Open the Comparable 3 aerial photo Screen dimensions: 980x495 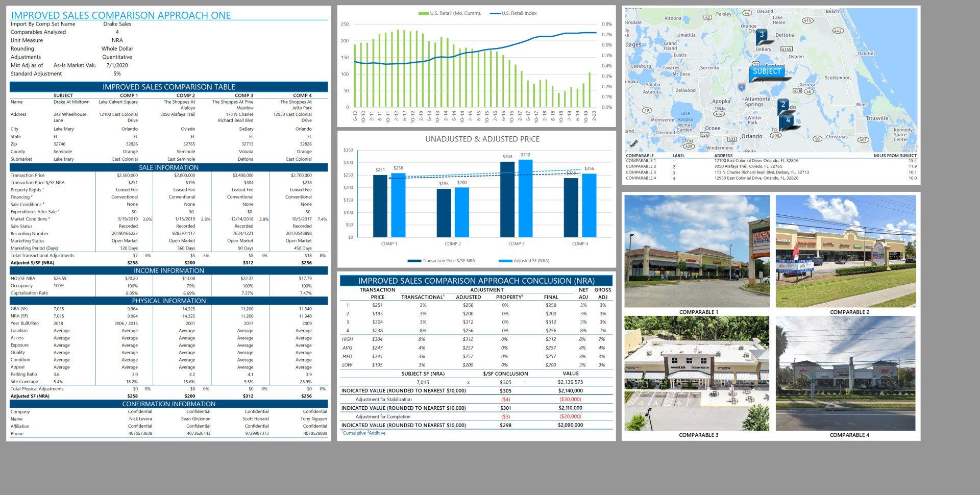click(697, 373)
